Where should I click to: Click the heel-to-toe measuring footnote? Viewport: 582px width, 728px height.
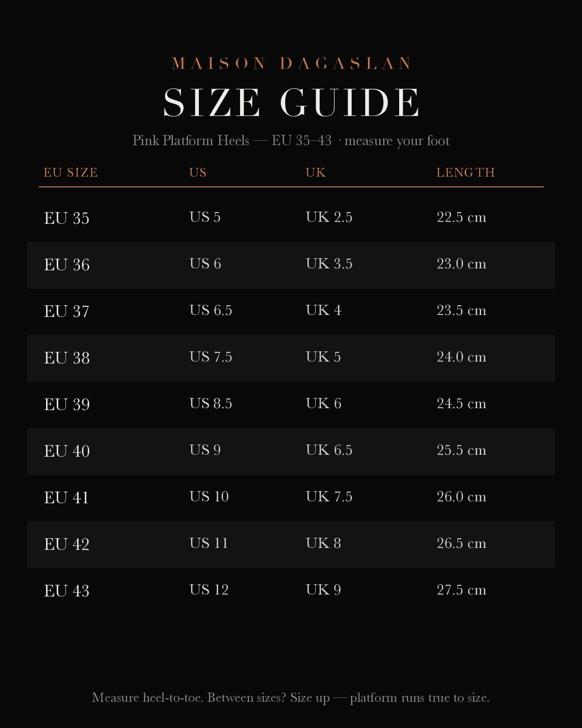click(291, 697)
